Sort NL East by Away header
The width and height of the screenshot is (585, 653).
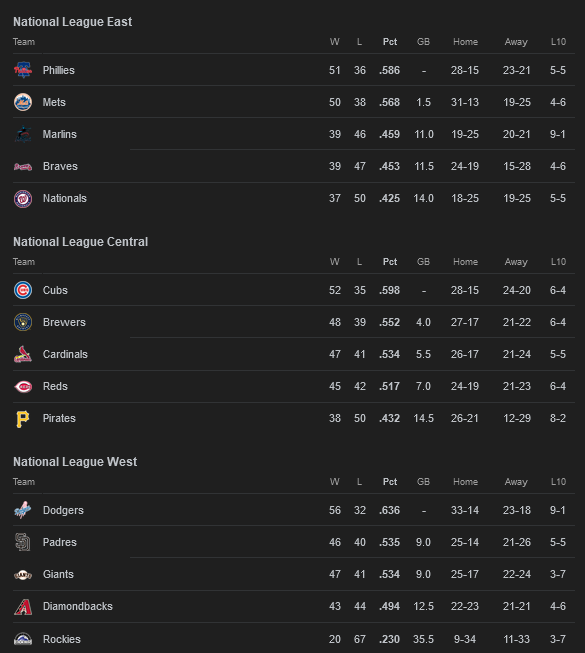point(516,42)
